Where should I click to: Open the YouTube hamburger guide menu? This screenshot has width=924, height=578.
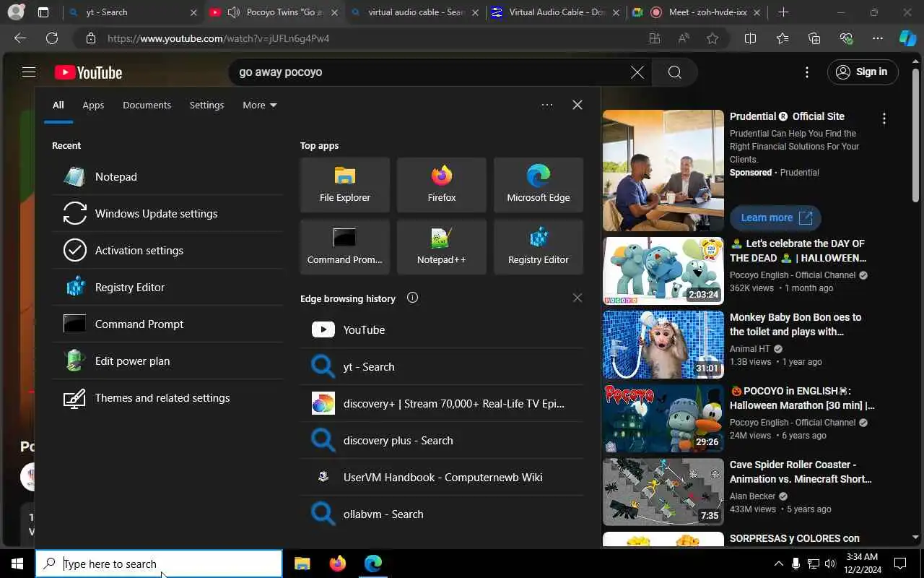tap(29, 72)
